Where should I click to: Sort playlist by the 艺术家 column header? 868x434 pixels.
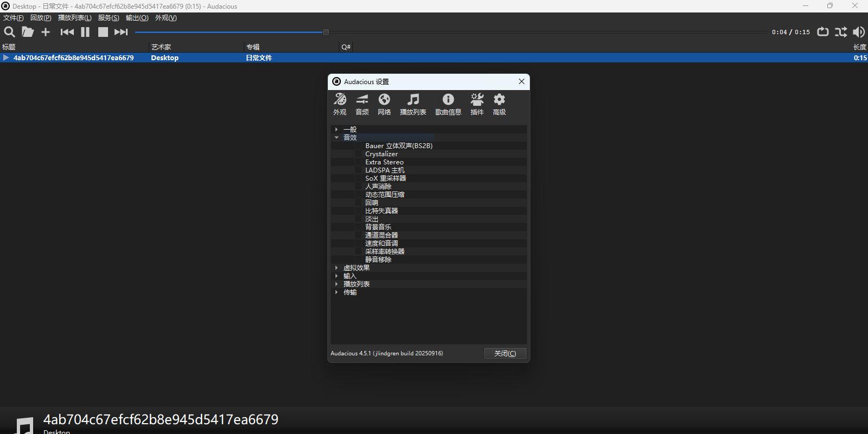pos(161,47)
